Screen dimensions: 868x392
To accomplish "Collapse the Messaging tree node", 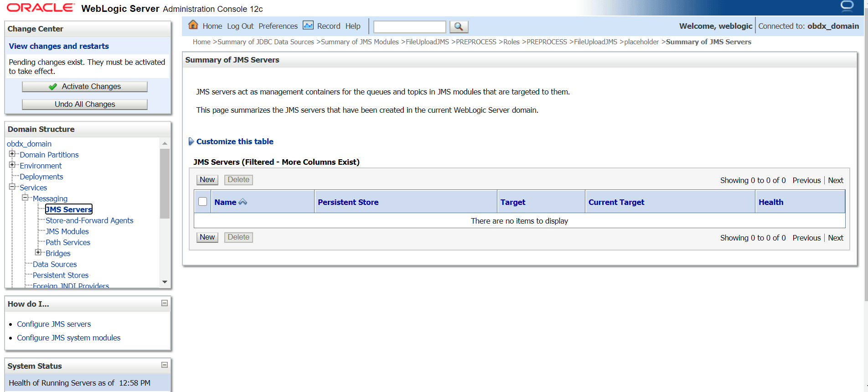I will (25, 198).
